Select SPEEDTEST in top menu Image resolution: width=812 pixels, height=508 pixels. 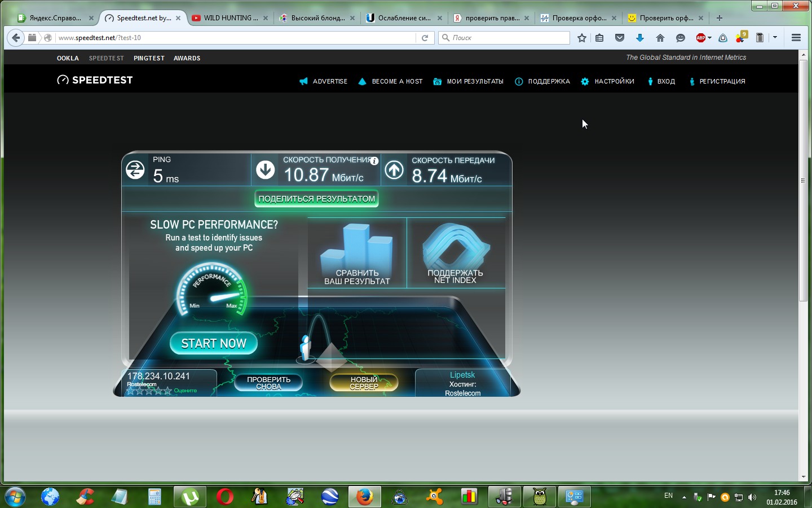click(x=106, y=58)
